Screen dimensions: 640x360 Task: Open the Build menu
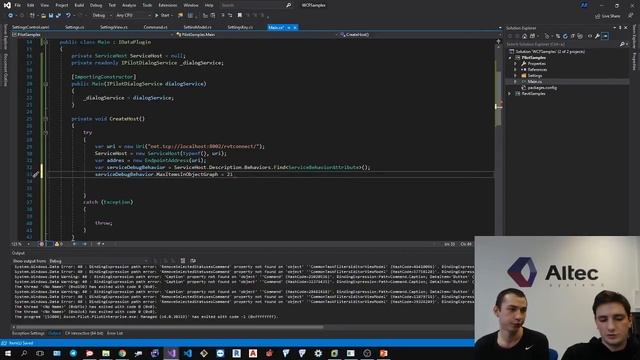(79, 5)
